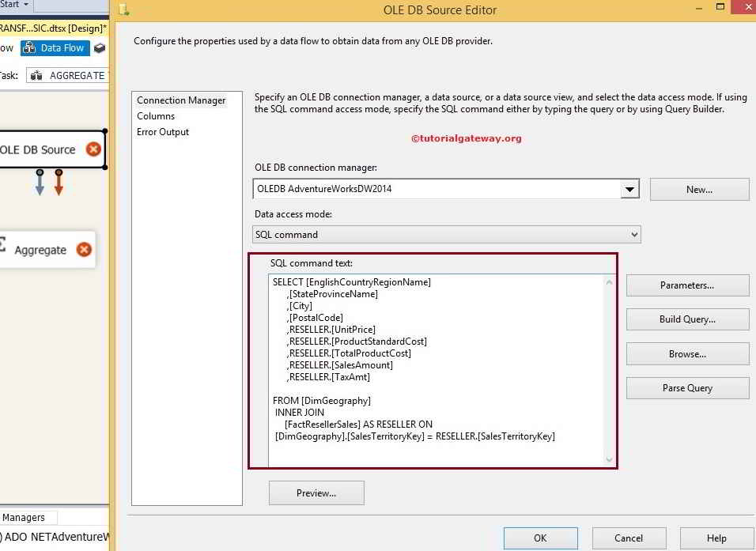The width and height of the screenshot is (756, 551).
Task: Click the Parameters button
Action: pos(686,285)
